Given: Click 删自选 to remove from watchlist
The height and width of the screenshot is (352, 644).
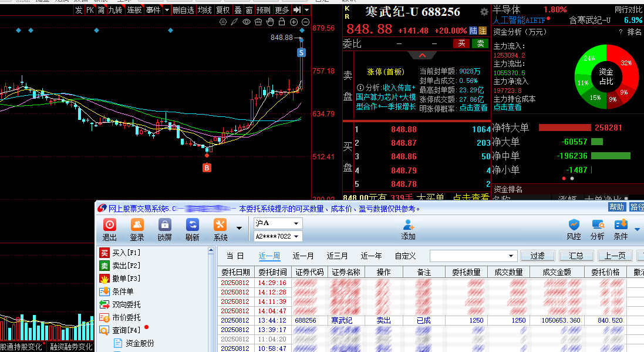Looking at the screenshot, I should coord(183,10).
